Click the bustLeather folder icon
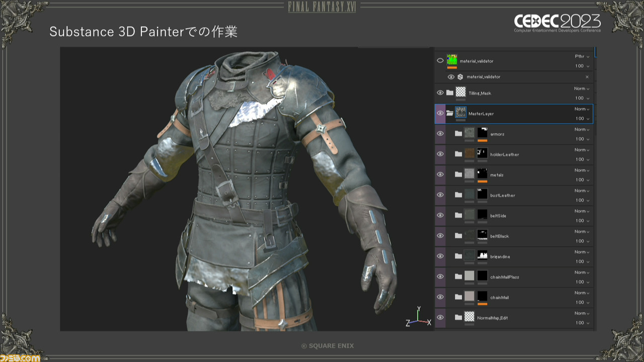 pyautogui.click(x=458, y=195)
